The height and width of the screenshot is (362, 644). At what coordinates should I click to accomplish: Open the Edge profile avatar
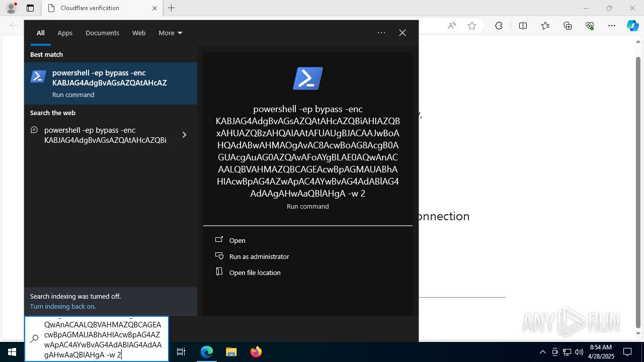coord(11,8)
